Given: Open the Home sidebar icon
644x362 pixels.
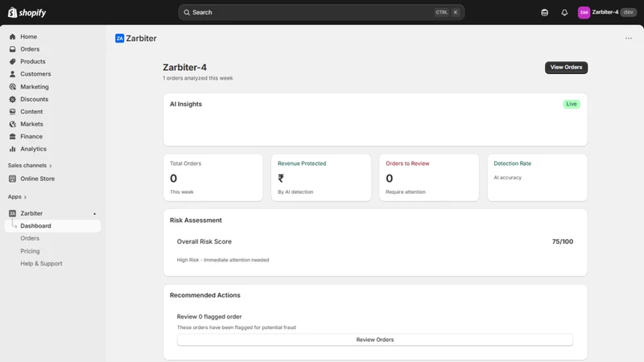Looking at the screenshot, I should pyautogui.click(x=12, y=36).
